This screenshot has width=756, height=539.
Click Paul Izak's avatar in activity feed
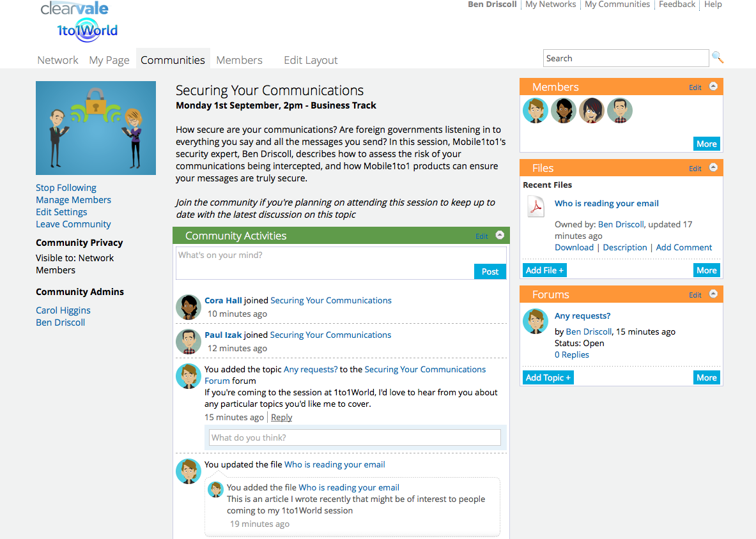click(x=189, y=342)
